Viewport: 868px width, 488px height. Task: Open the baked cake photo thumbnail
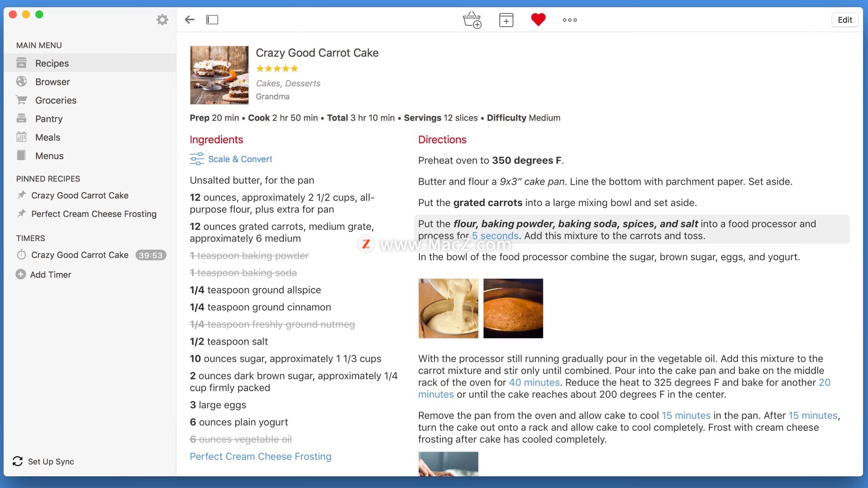(513, 308)
